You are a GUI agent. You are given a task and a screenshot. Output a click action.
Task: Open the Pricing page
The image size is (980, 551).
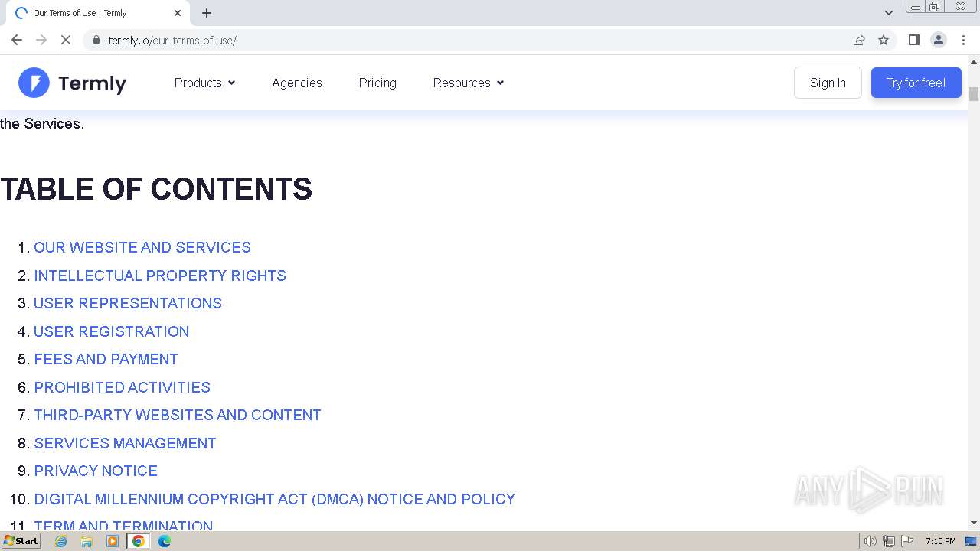coord(377,83)
